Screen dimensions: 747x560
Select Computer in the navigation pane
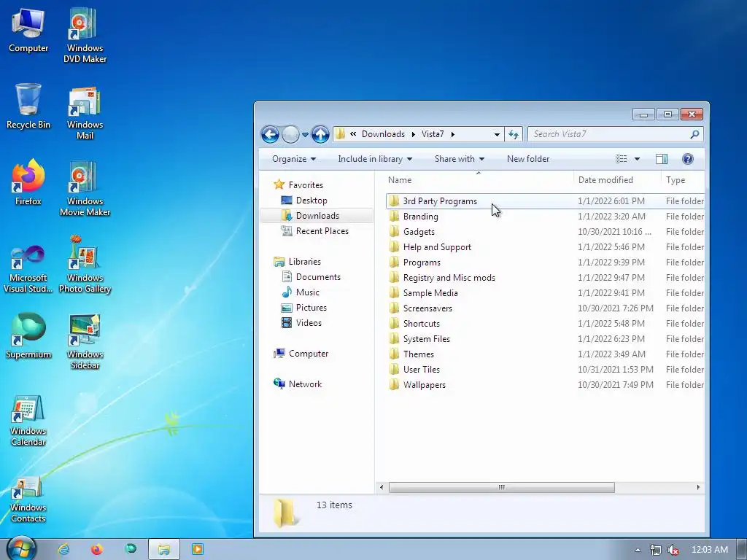(309, 354)
